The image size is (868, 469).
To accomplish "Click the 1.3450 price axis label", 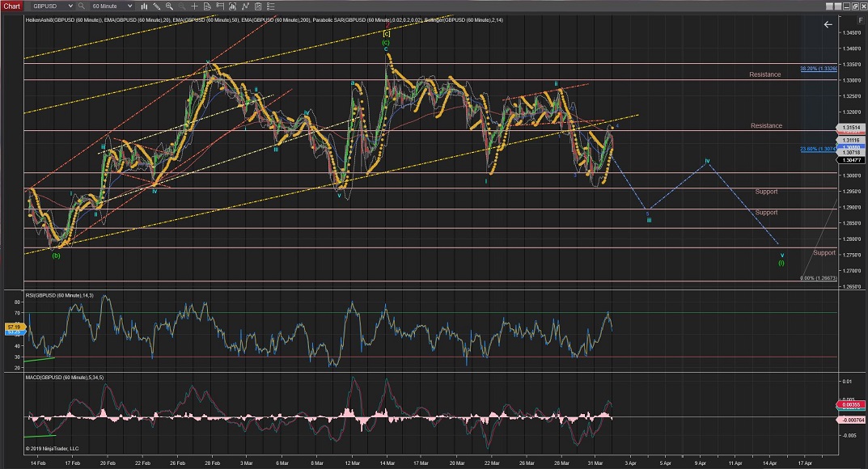I will tap(851, 32).
